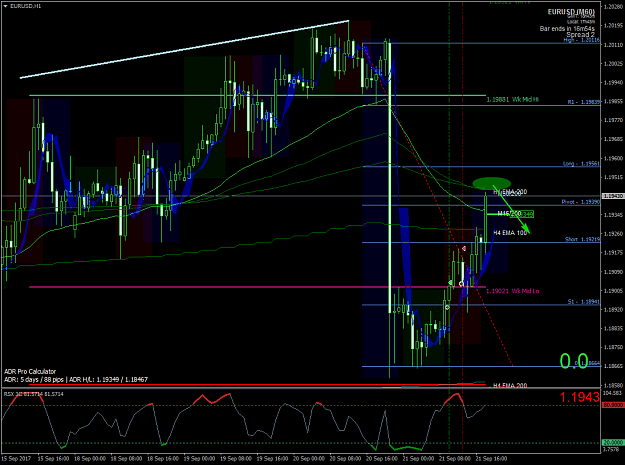Select the 'Pivot - 1.19390' level label
The image size is (625, 465).
pyautogui.click(x=580, y=202)
